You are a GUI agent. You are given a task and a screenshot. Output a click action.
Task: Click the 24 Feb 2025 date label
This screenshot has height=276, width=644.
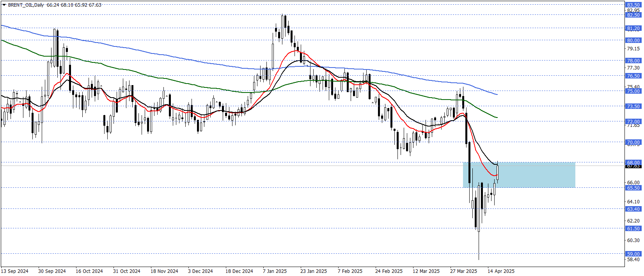(x=389, y=271)
